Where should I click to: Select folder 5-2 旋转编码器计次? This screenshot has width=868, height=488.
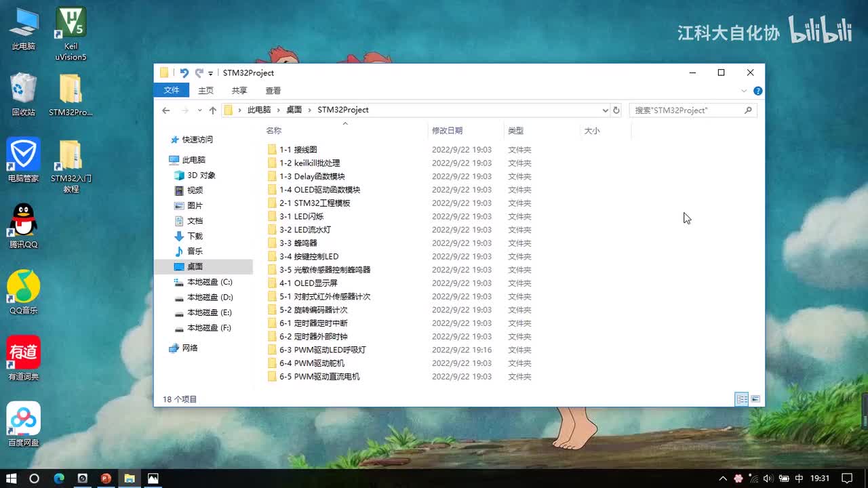pyautogui.click(x=313, y=310)
